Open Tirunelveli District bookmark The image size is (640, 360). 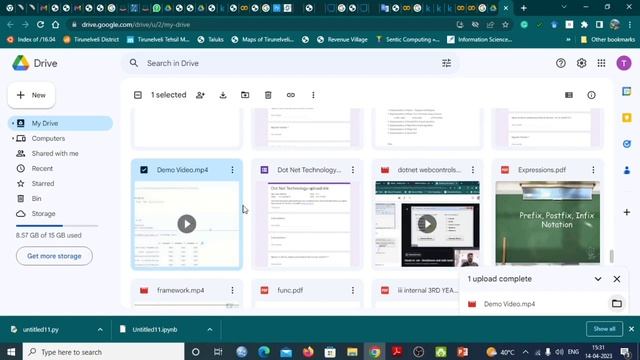[x=91, y=40]
